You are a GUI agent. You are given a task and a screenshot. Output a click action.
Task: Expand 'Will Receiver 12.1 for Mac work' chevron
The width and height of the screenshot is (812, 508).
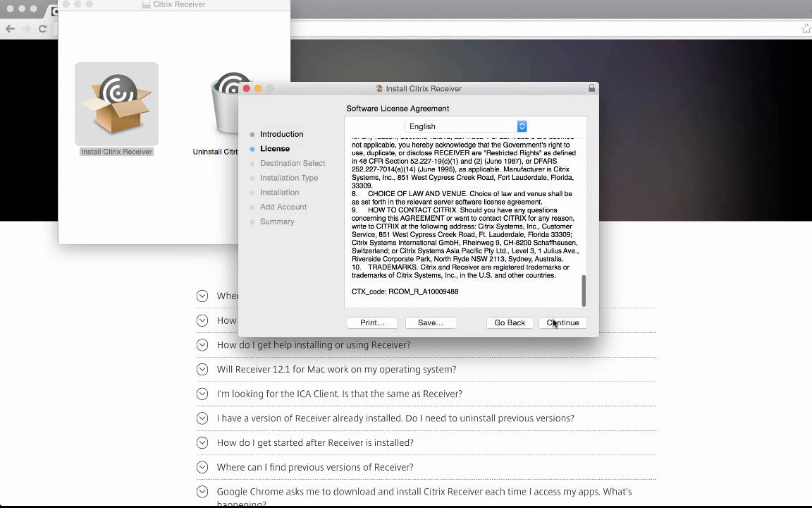point(202,369)
